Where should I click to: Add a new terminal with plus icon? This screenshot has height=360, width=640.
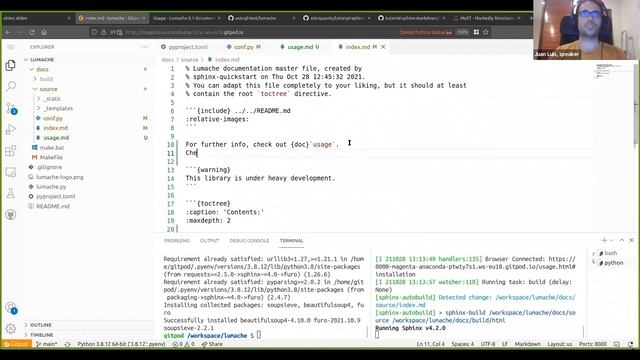tap(604, 240)
